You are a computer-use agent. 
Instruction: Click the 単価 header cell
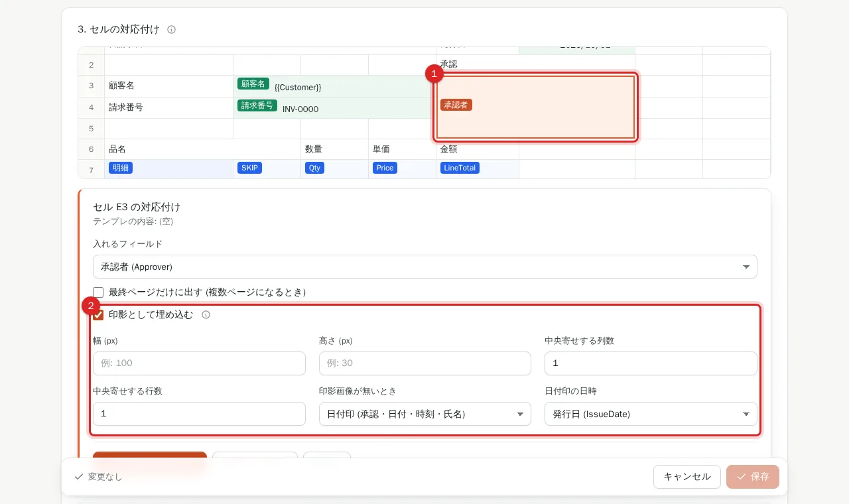[x=403, y=149]
